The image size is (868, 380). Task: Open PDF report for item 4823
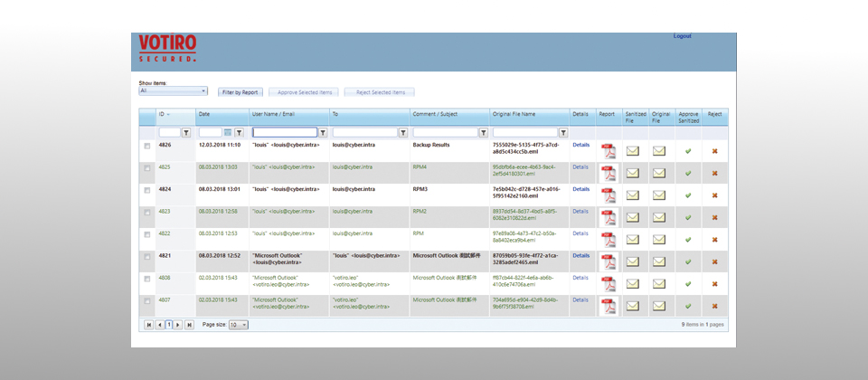pos(609,218)
